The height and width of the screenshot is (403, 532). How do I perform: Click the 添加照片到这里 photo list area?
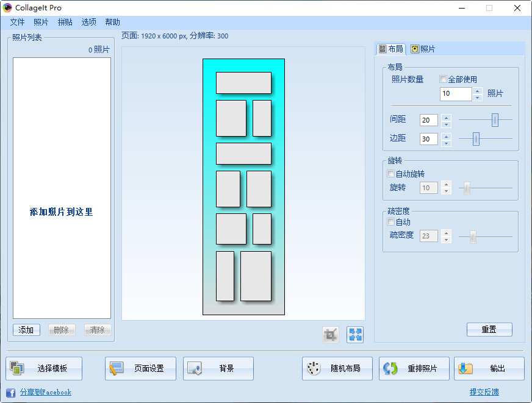point(62,188)
